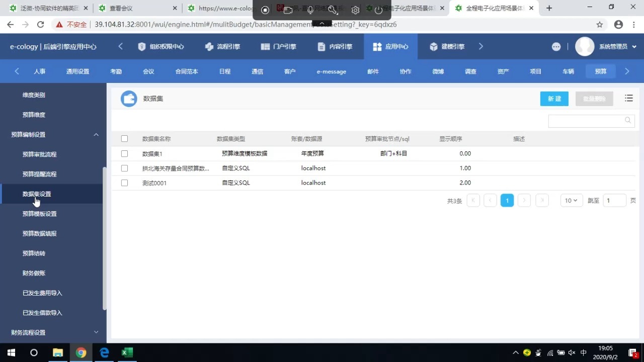This screenshot has height=362, width=644.
Task: Open 预算模板设置 in the sidebar
Action: coord(40,214)
